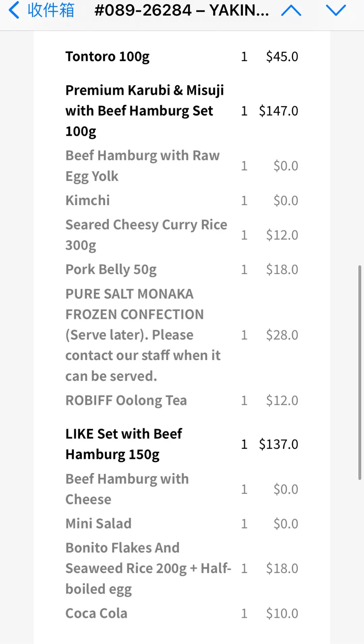Tap the Kimchi line item

(x=88, y=200)
